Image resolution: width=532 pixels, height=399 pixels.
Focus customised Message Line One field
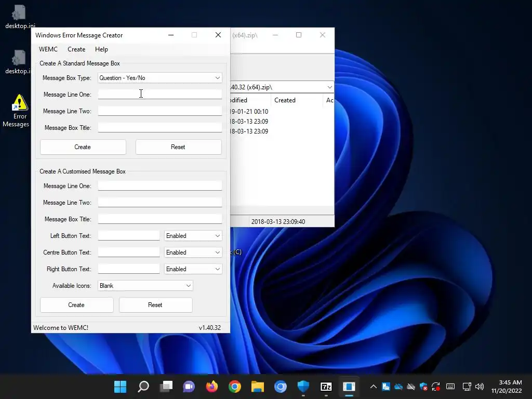pyautogui.click(x=160, y=186)
